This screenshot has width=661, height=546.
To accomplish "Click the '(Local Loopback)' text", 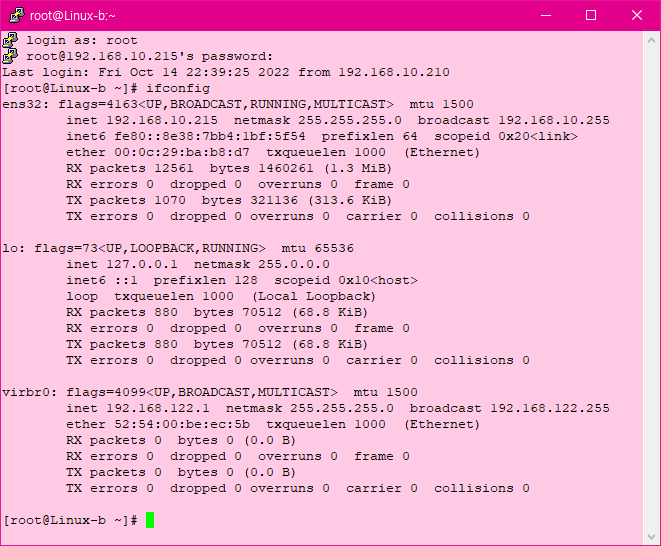I will click(x=314, y=296).
